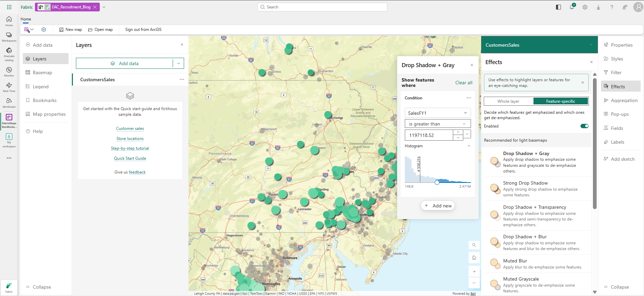Click the Add data button in Layers
The image size is (644, 296).
(x=124, y=63)
